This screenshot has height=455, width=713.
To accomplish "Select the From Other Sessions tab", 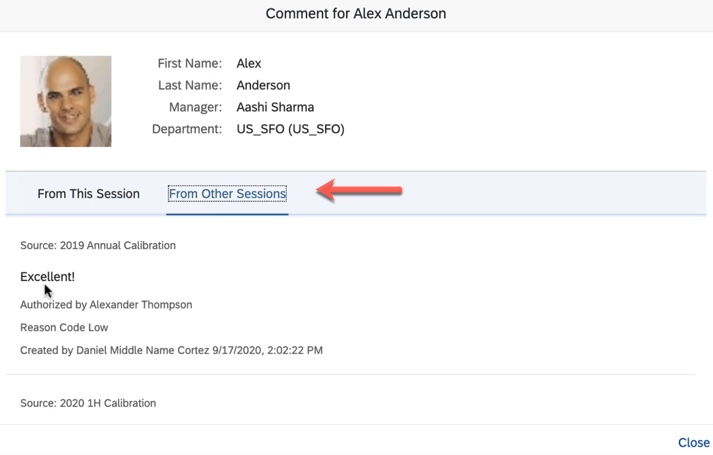I will (x=227, y=194).
